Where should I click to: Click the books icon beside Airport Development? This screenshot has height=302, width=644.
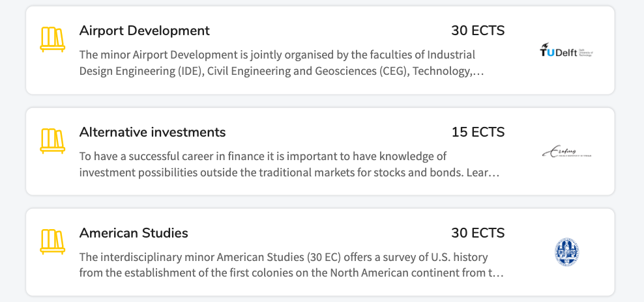tap(53, 40)
